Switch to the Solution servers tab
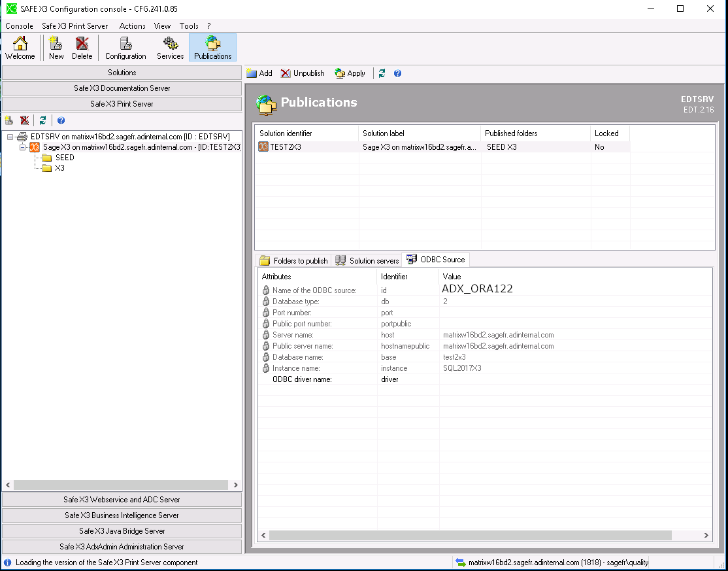 point(367,260)
